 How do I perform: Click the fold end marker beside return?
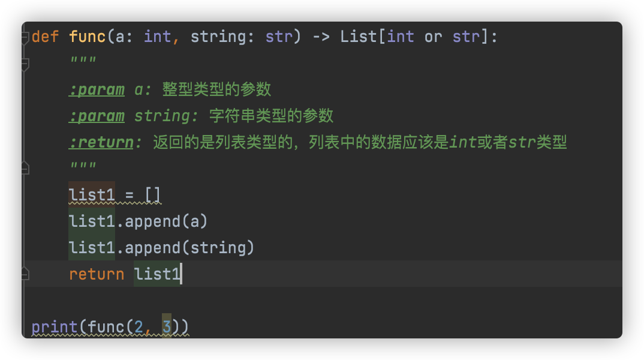click(25, 272)
